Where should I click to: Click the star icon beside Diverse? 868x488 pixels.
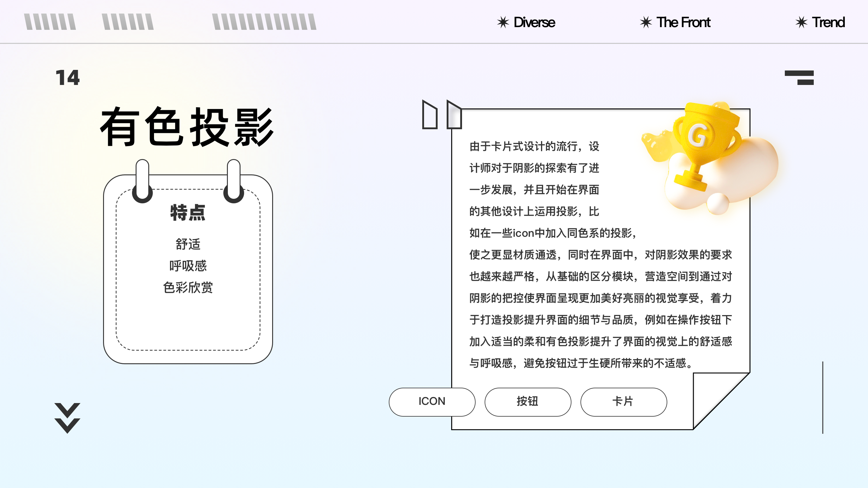coord(503,22)
